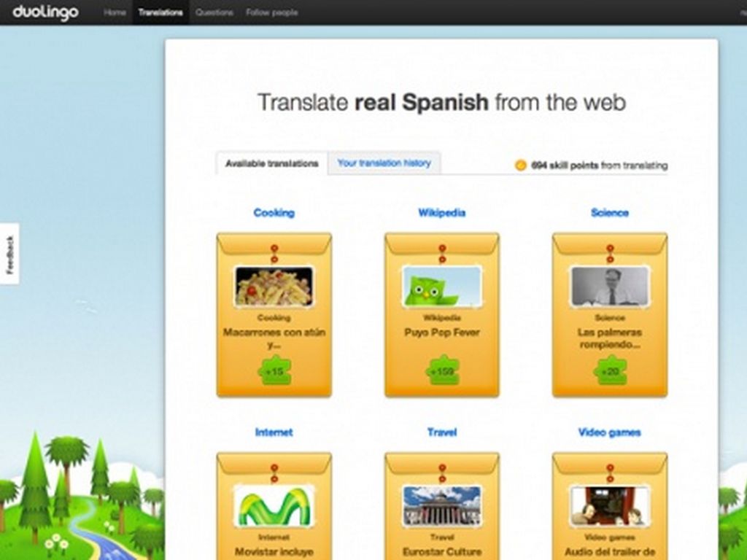Click the +20 puzzle piece badge
The image size is (747, 560).
pyautogui.click(x=610, y=371)
